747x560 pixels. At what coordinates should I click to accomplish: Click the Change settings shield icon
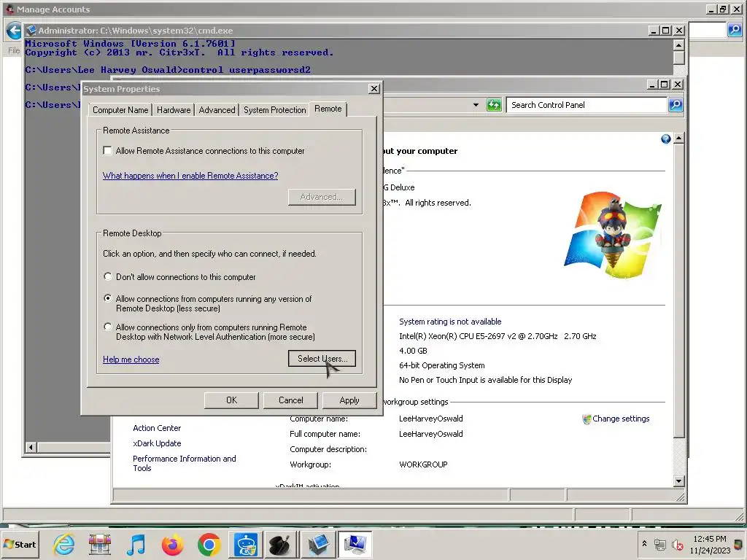[587, 419]
